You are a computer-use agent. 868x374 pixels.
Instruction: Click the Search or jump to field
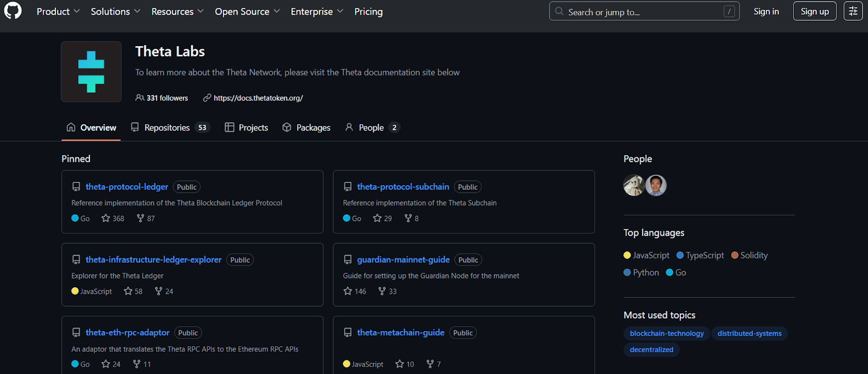point(644,11)
